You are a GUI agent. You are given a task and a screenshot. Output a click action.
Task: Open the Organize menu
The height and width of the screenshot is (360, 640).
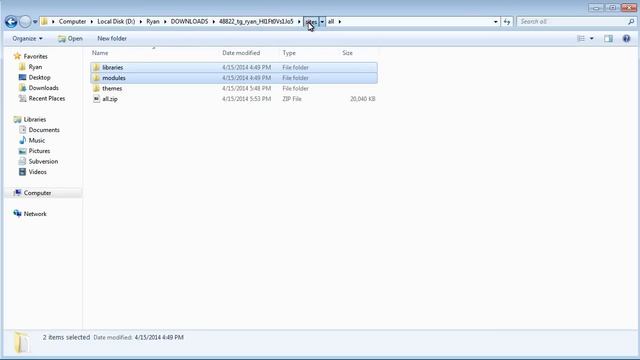[x=27, y=38]
